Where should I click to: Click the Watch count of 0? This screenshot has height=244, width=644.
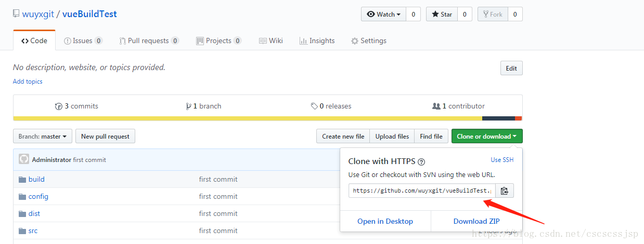[x=414, y=15]
